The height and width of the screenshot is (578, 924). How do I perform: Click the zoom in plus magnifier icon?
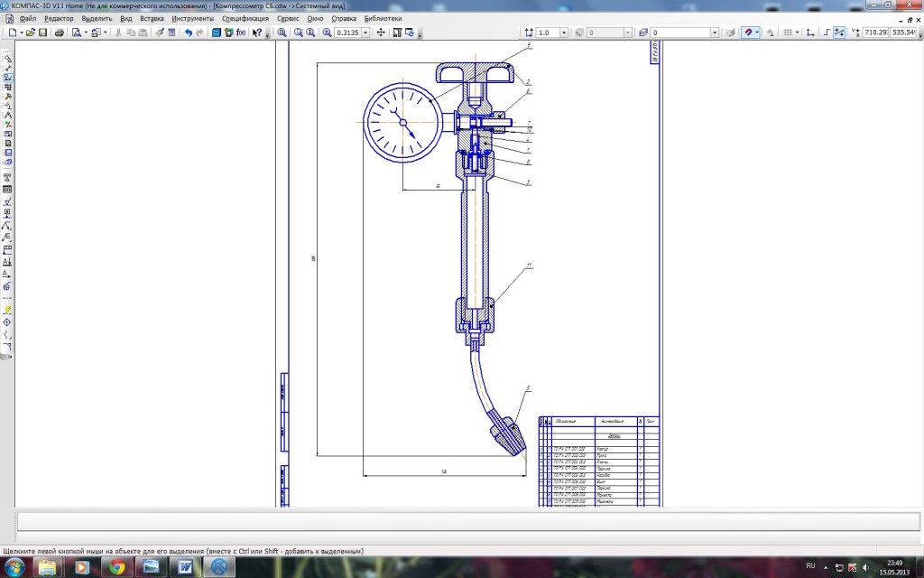tap(327, 33)
